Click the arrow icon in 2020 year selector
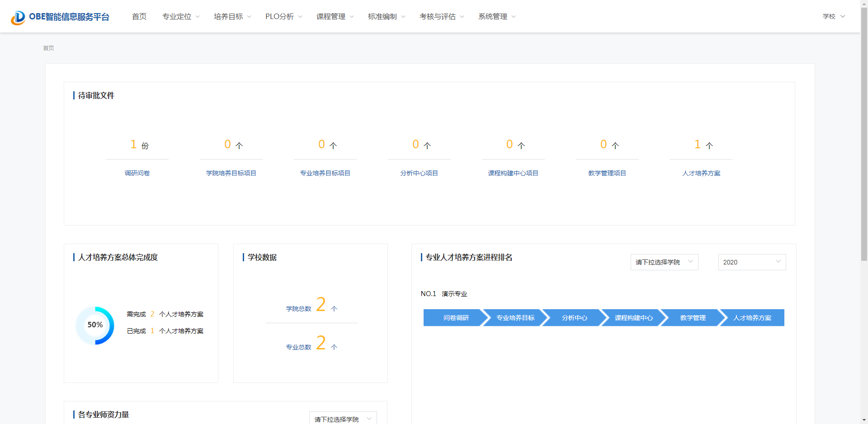 (x=778, y=262)
